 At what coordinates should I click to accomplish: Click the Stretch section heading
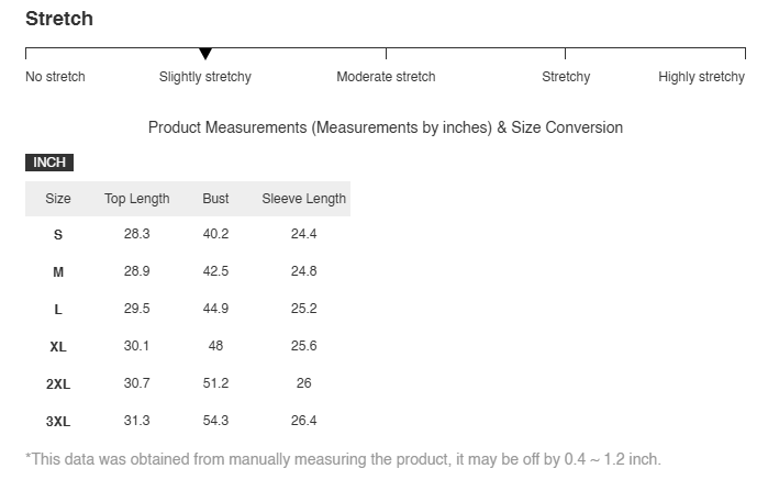click(x=59, y=19)
